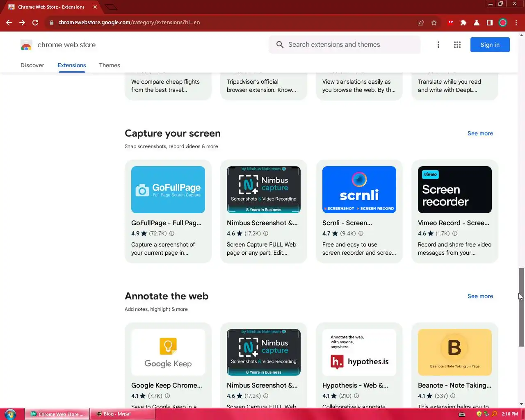Switch to the Themes tab
The image size is (525, 420).
coord(110,65)
